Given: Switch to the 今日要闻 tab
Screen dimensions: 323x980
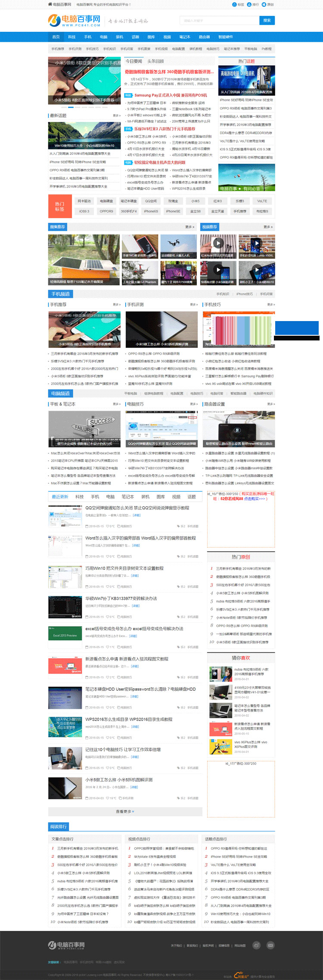Looking at the screenshot, I should pyautogui.click(x=134, y=61).
